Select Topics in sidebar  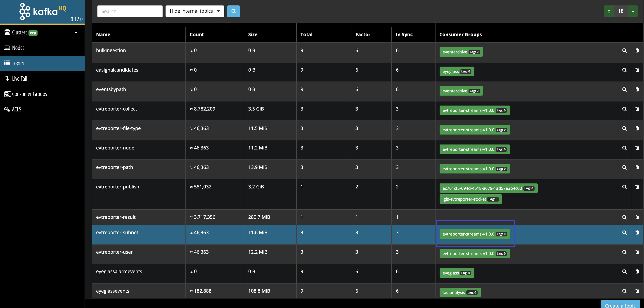42,63
